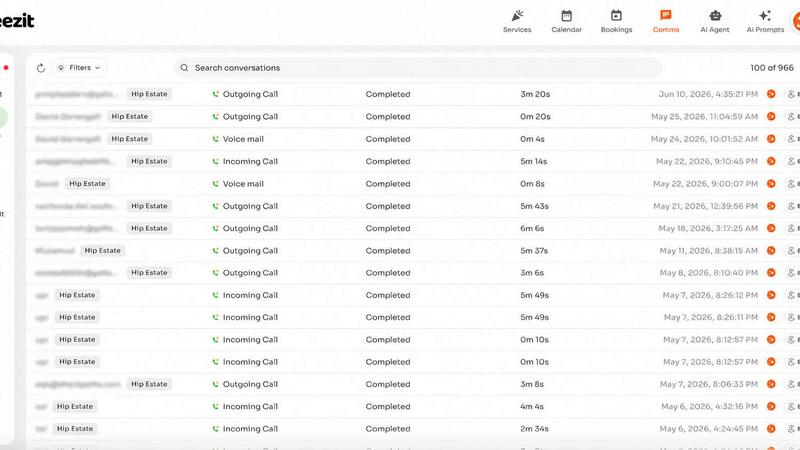Click orange icon on May 18, 2026 row
This screenshot has height=450, width=800.
(x=771, y=228)
